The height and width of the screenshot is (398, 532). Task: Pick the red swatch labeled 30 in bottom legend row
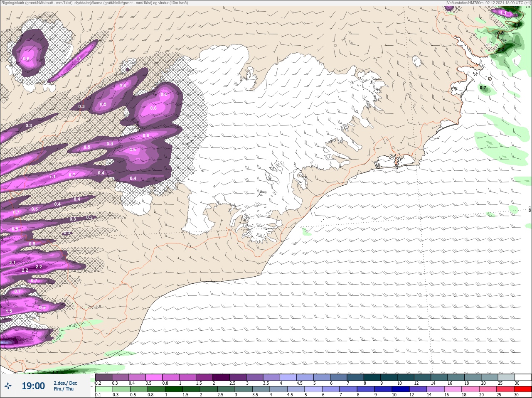coord(523,389)
